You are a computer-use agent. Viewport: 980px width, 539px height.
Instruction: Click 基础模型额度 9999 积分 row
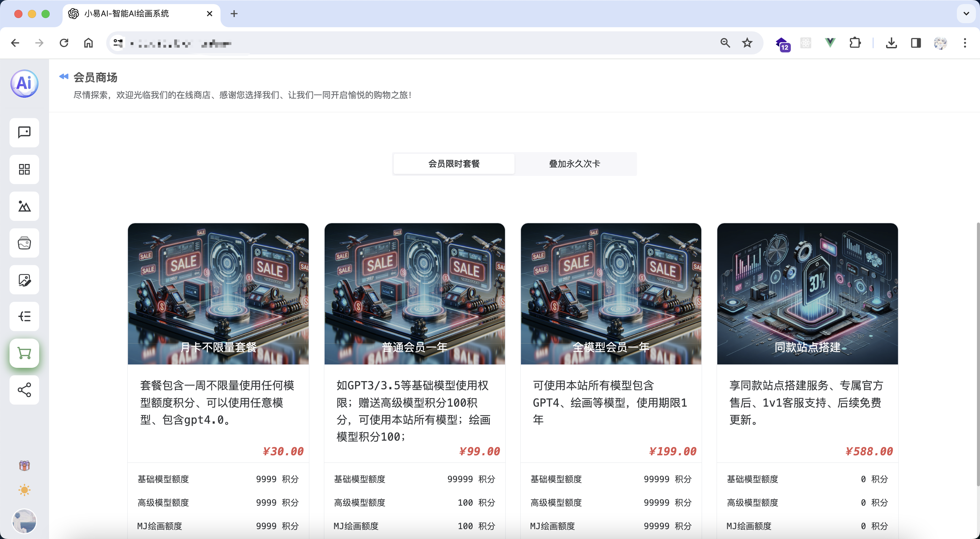[x=218, y=479]
